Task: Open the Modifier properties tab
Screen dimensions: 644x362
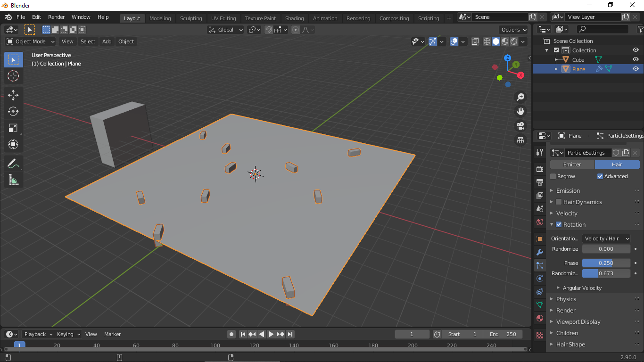Action: [539, 252]
